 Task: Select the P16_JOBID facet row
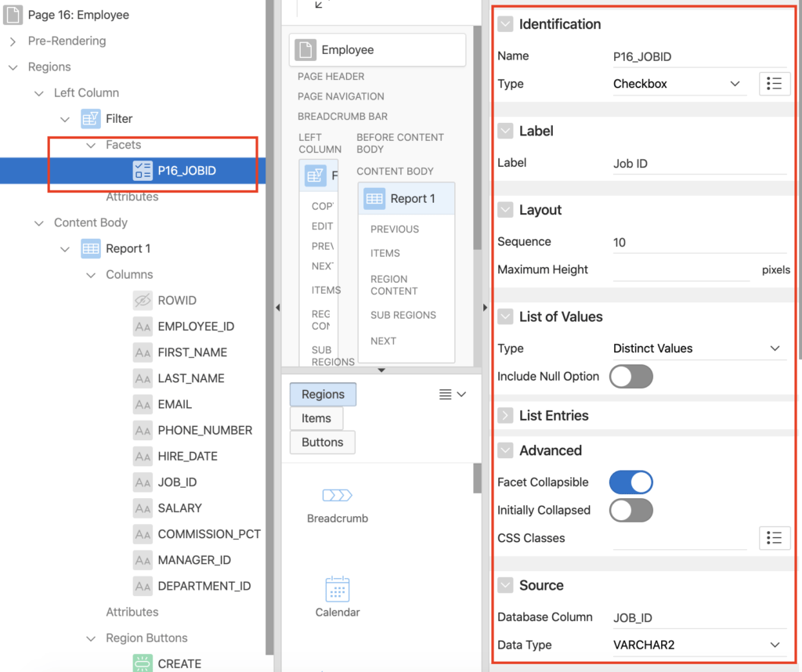point(133,170)
